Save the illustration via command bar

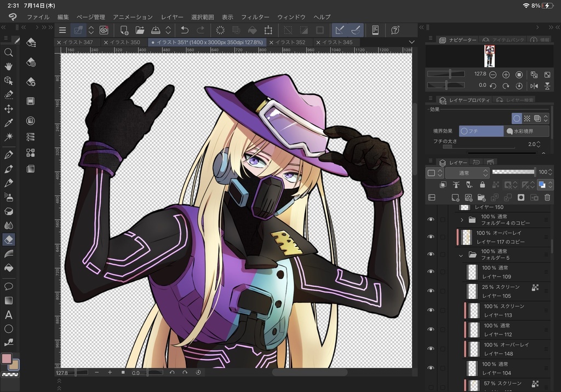tap(156, 30)
